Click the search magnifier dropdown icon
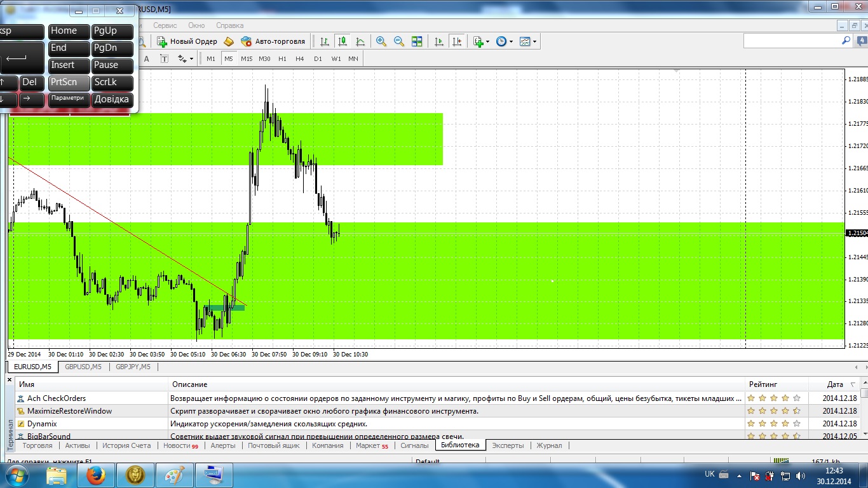868x488 pixels. point(846,40)
